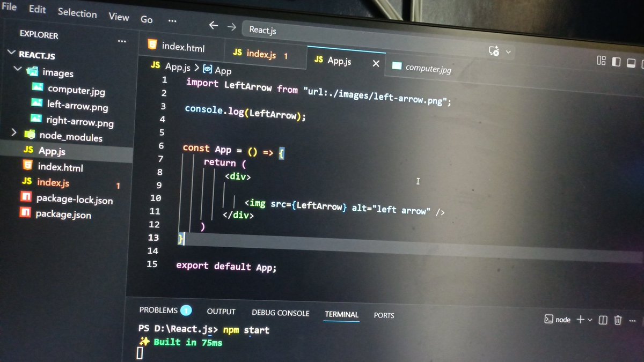Select App.js in the explorer tree

pyautogui.click(x=52, y=151)
